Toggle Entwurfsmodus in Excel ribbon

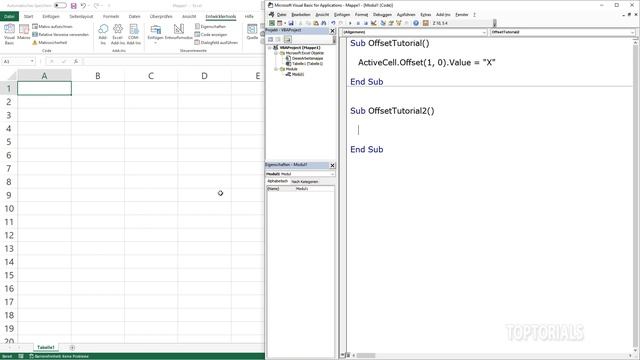pyautogui.click(x=179, y=32)
